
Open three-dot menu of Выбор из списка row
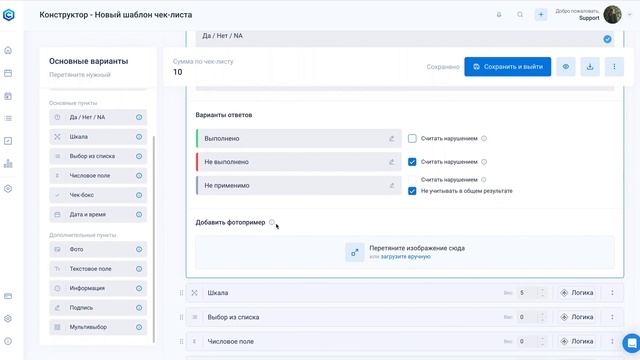pyautogui.click(x=612, y=317)
